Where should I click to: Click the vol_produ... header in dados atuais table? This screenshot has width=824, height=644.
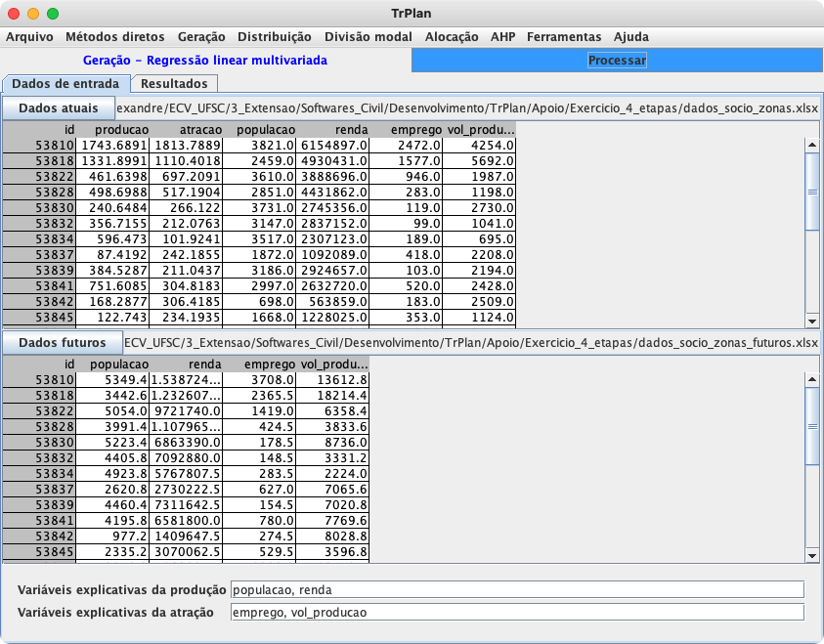pyautogui.click(x=479, y=130)
